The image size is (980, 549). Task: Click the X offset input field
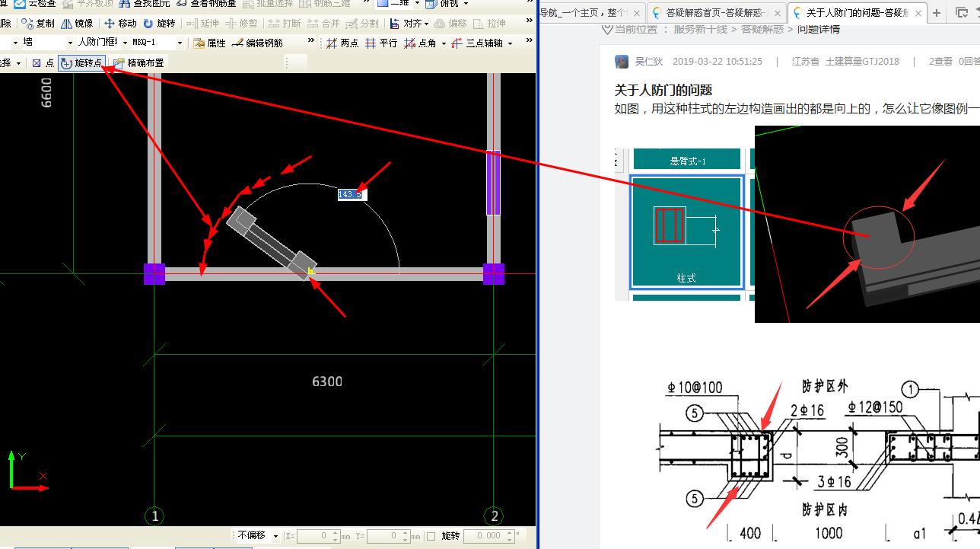click(x=317, y=536)
